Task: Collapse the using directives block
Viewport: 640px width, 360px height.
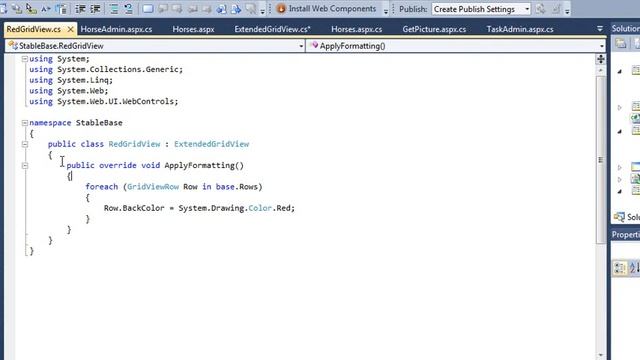Action: pos(24,59)
